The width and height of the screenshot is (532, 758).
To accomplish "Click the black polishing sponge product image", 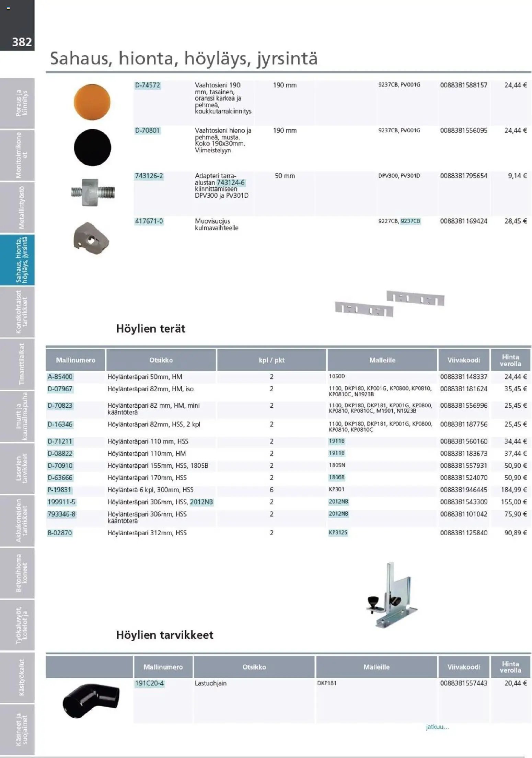I will pyautogui.click(x=92, y=148).
